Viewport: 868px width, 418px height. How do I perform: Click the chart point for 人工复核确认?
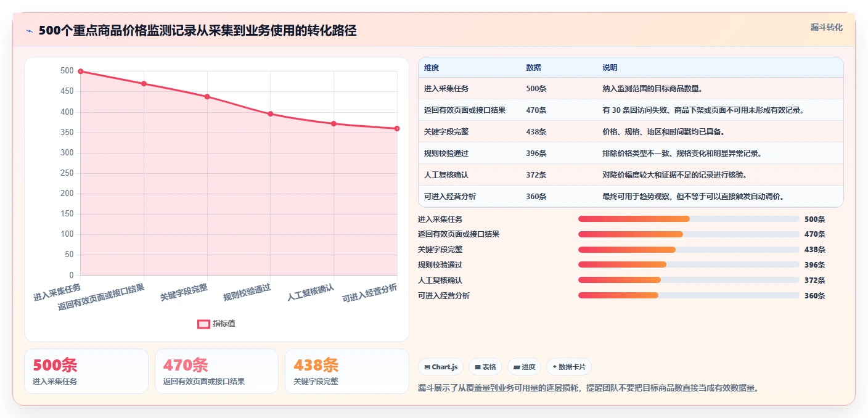tap(334, 124)
